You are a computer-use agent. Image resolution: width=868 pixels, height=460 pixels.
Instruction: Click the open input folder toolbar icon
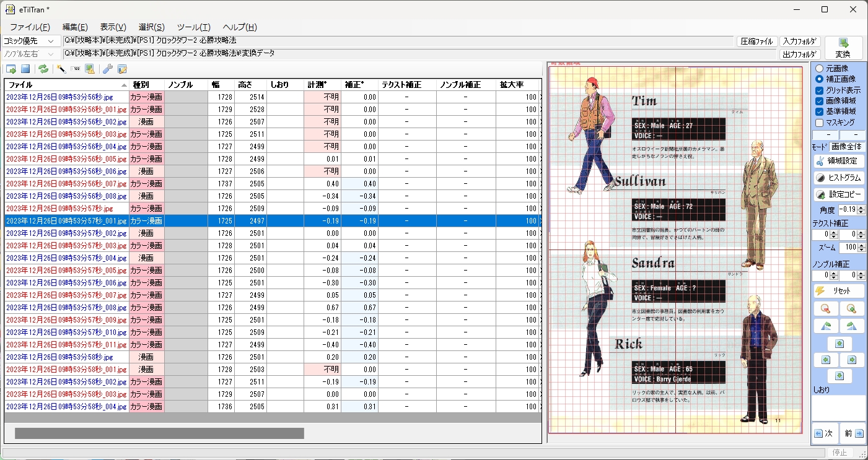tap(11, 69)
